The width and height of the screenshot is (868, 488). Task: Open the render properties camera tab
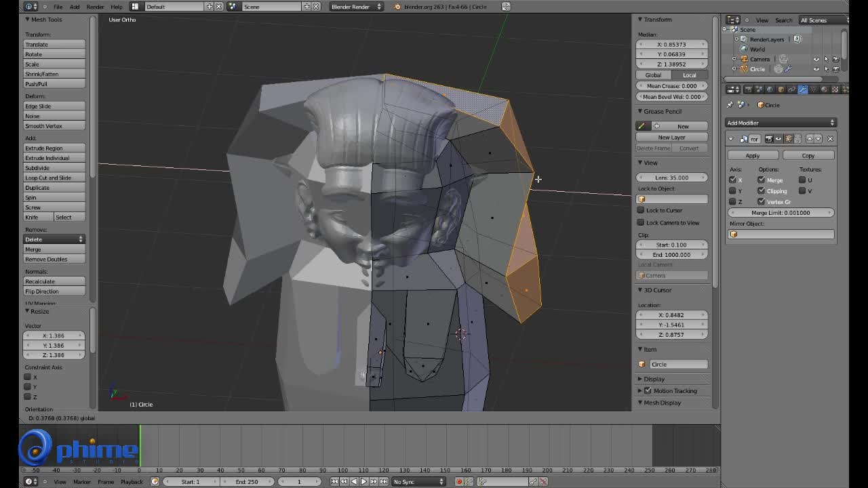(748, 89)
